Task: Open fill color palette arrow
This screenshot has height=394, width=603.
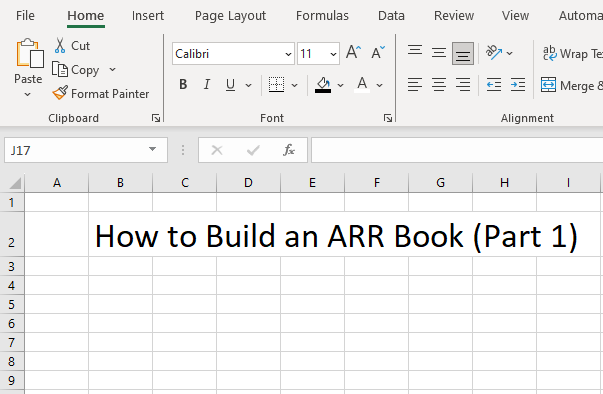Action: [340, 85]
